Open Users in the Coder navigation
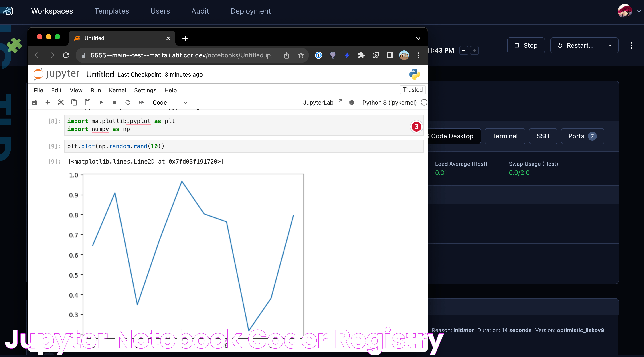Screen dimensions: 644x357 click(160, 11)
